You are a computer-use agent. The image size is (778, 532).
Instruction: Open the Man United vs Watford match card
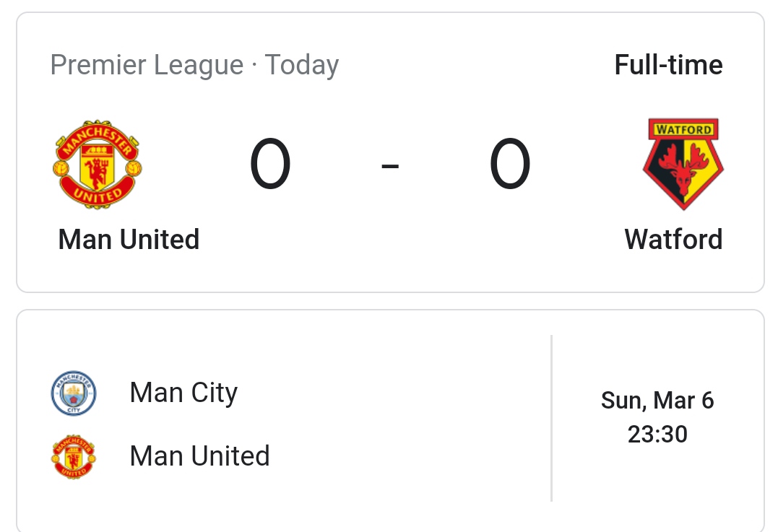(391, 152)
